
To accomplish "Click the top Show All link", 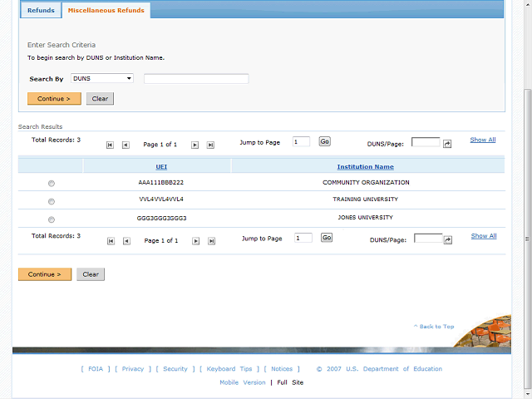I will click(x=482, y=140).
